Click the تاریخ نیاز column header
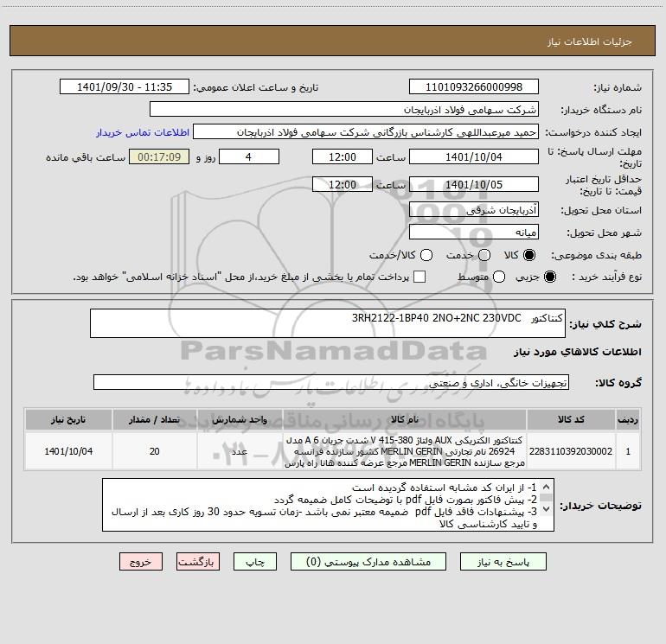The width and height of the screenshot is (666, 644). point(68,419)
